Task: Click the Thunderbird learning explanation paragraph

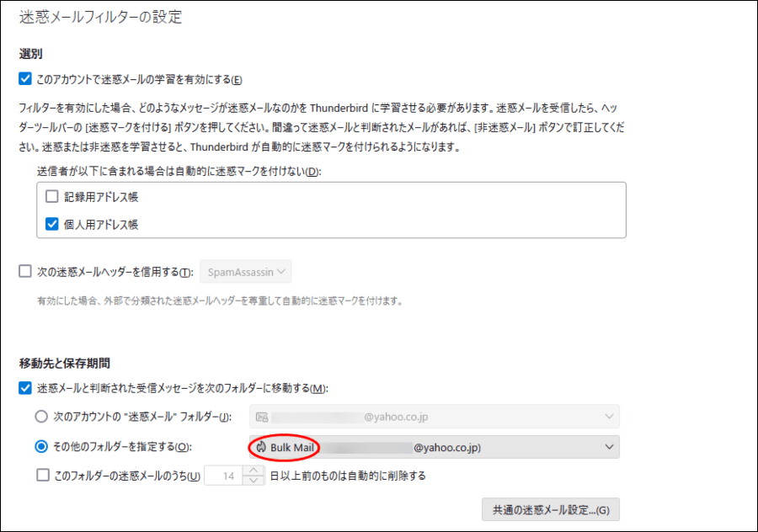Action: point(322,127)
